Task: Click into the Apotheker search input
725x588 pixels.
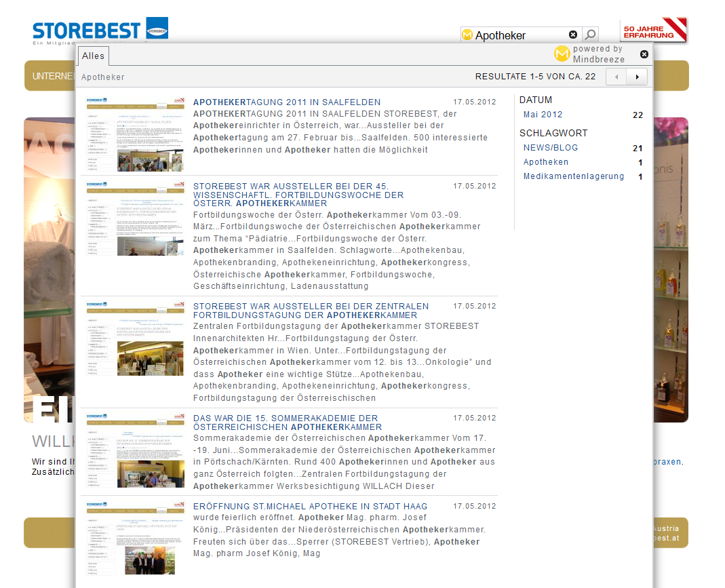Action: tap(520, 35)
